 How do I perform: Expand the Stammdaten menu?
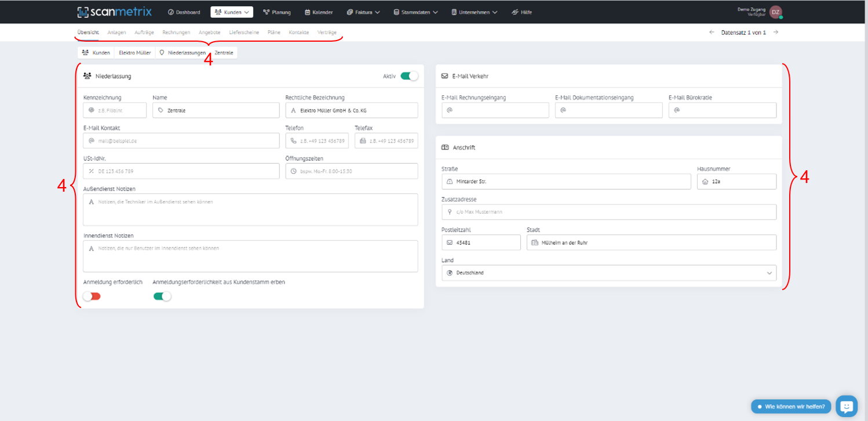click(x=415, y=12)
